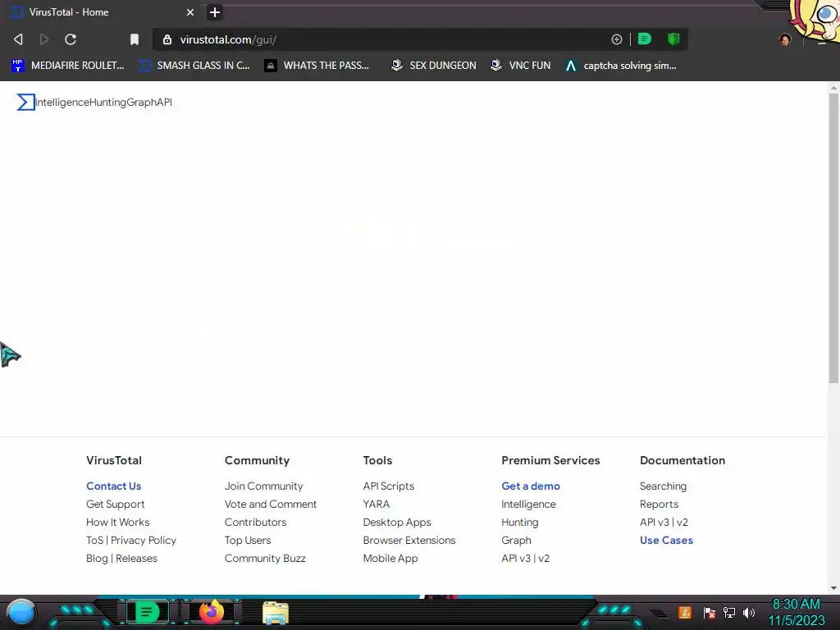Open the Privacy Policy footer link
The width and height of the screenshot is (840, 630).
pos(144,540)
